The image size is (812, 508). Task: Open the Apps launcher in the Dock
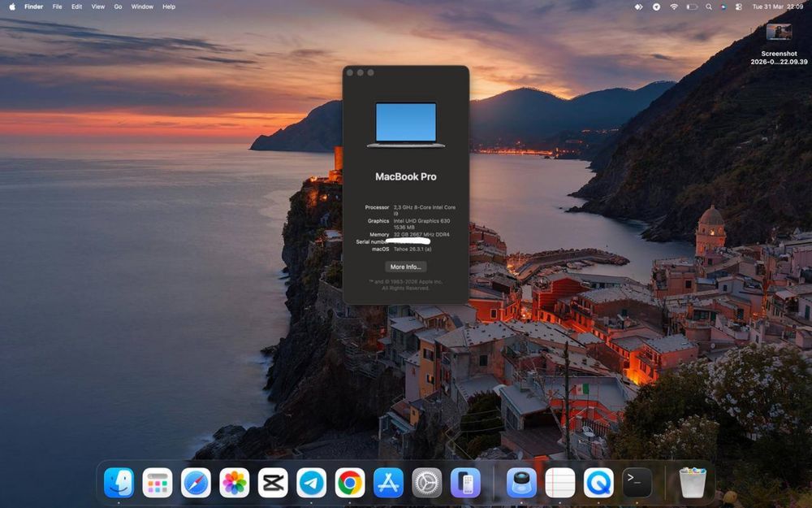click(x=158, y=483)
